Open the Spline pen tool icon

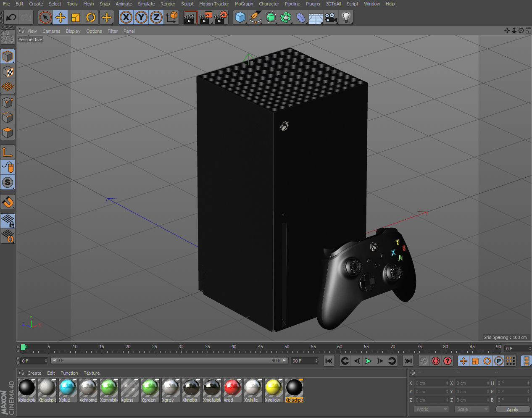point(255,18)
